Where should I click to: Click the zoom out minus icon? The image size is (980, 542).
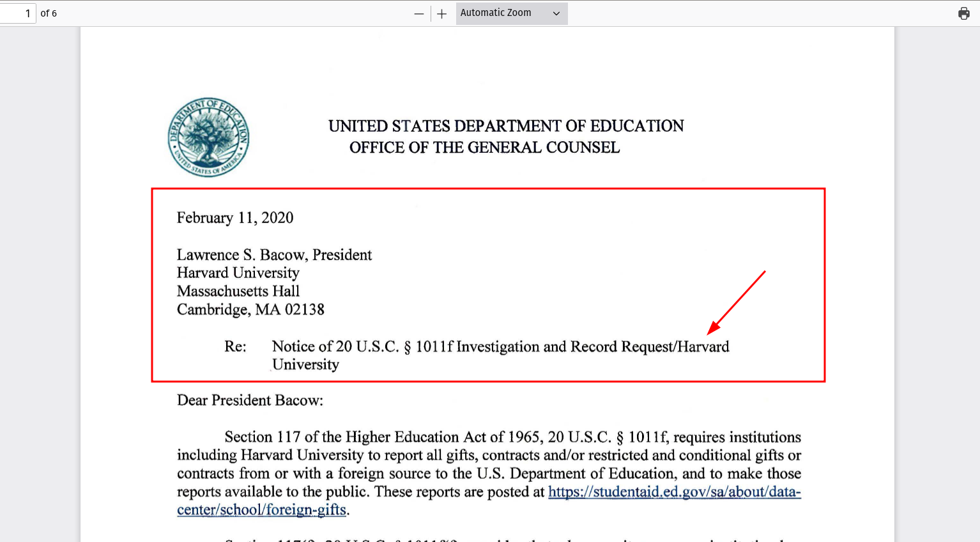pyautogui.click(x=419, y=13)
